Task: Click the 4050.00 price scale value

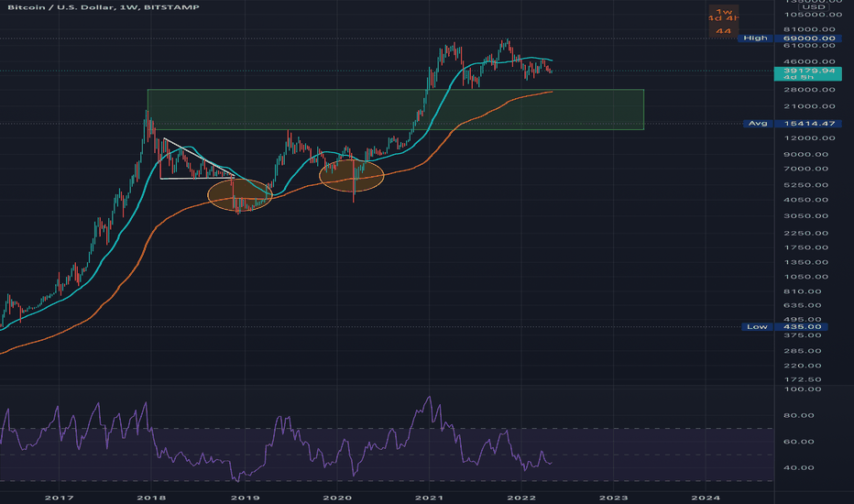Action: [x=806, y=200]
